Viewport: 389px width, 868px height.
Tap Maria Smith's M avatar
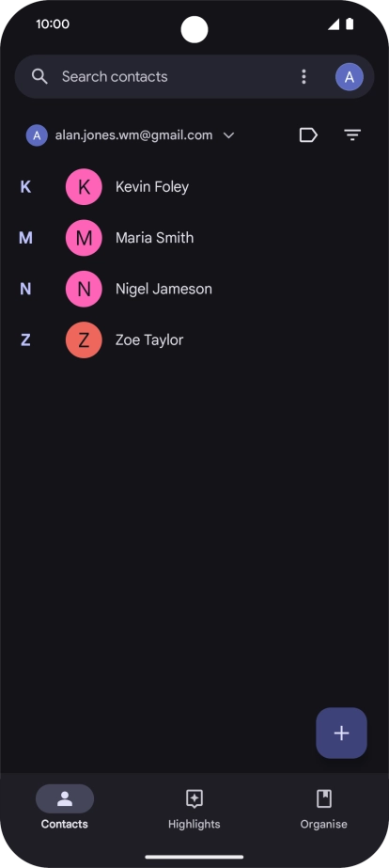pos(84,238)
